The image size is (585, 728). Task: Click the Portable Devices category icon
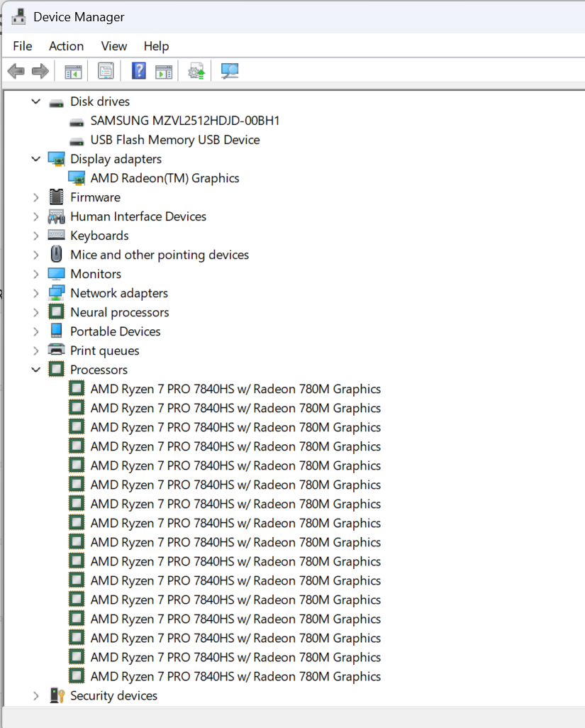tap(56, 331)
